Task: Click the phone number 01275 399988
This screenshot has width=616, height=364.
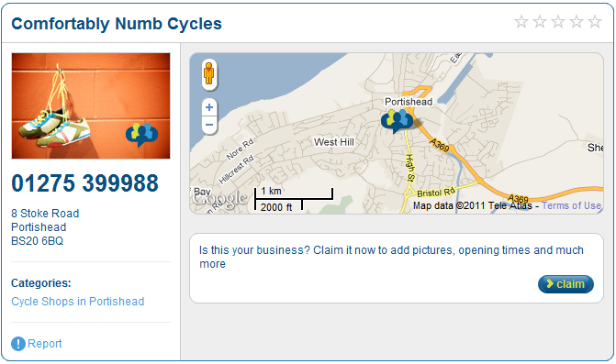Action: coord(84,183)
